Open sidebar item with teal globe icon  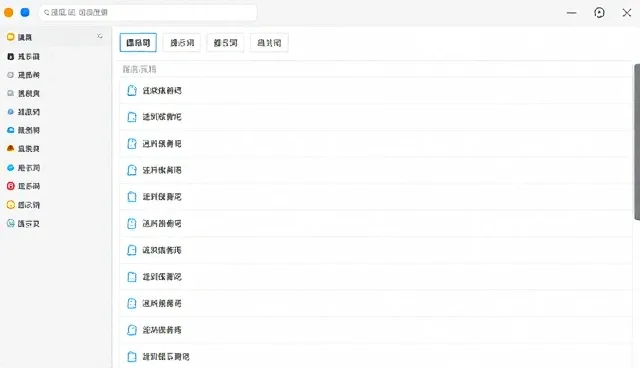pyautogui.click(x=55, y=224)
